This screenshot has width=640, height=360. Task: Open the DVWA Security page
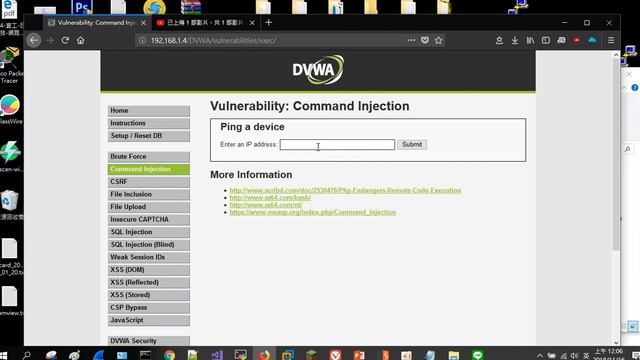149,341
